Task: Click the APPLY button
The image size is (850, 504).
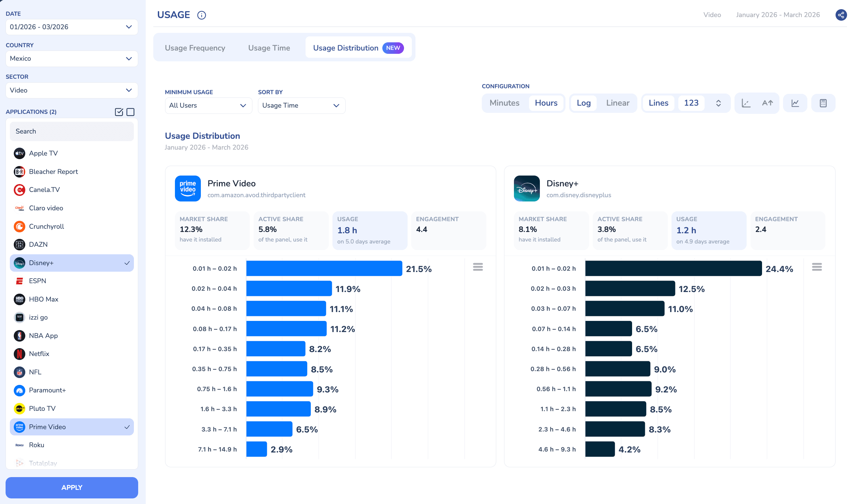Action: click(72, 487)
